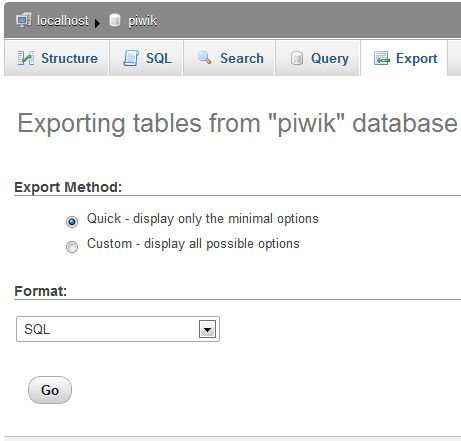461x441 pixels.
Task: Switch to the Structure tab
Action: 56,58
